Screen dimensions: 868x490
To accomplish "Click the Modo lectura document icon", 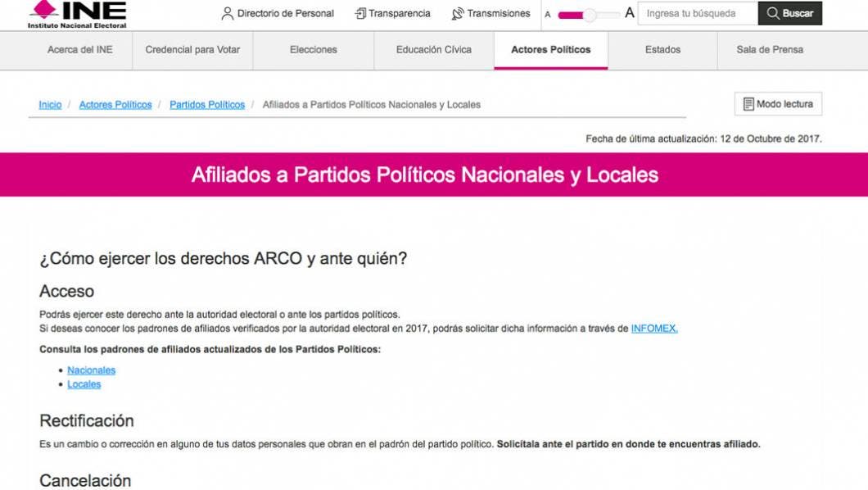I will click(748, 104).
